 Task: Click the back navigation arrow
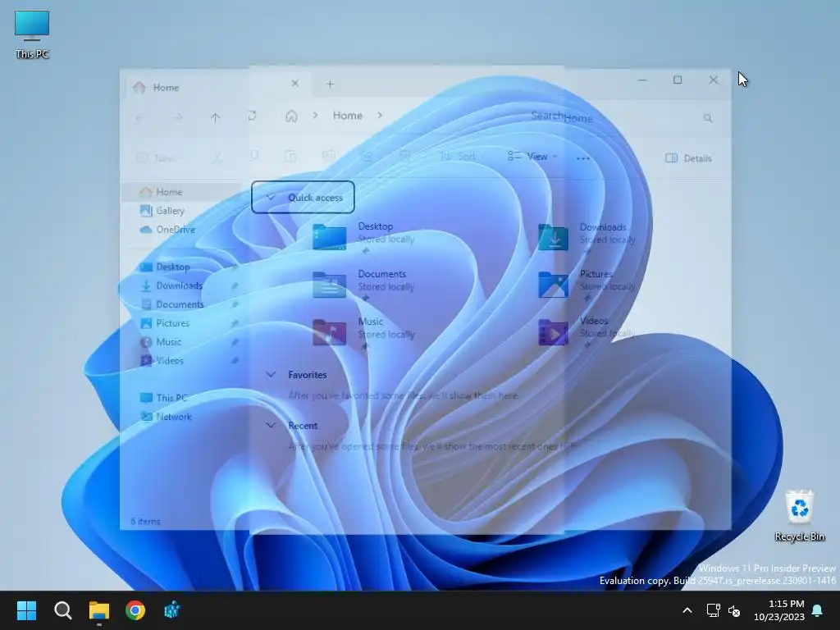point(141,117)
